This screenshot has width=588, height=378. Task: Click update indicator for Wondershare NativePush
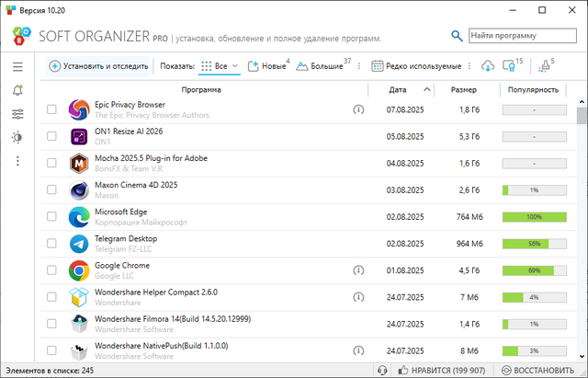point(358,350)
